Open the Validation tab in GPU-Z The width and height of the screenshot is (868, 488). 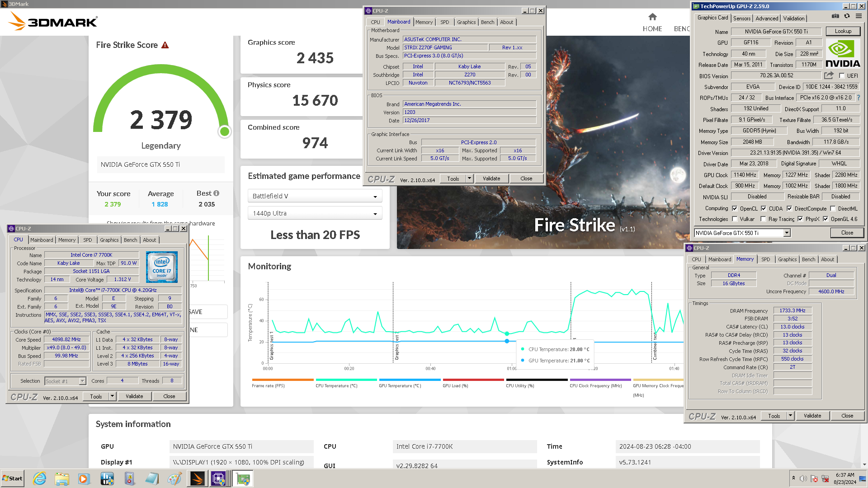tap(794, 19)
